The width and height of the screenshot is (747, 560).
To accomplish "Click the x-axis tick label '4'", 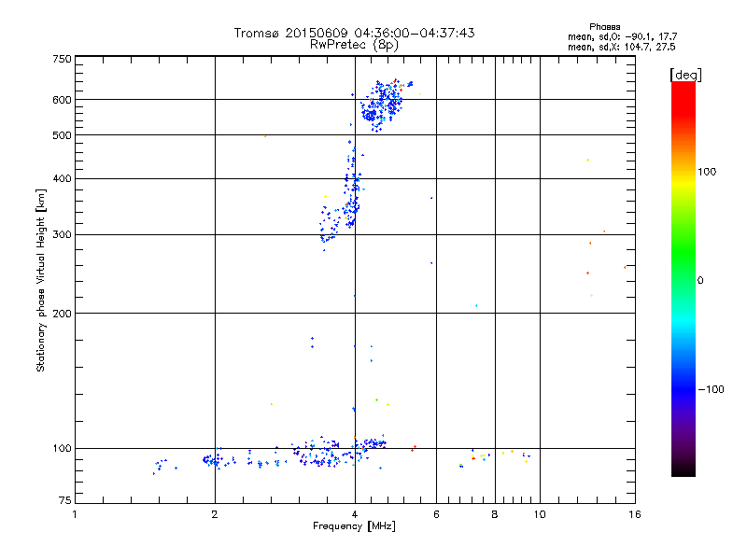I will [x=355, y=514].
